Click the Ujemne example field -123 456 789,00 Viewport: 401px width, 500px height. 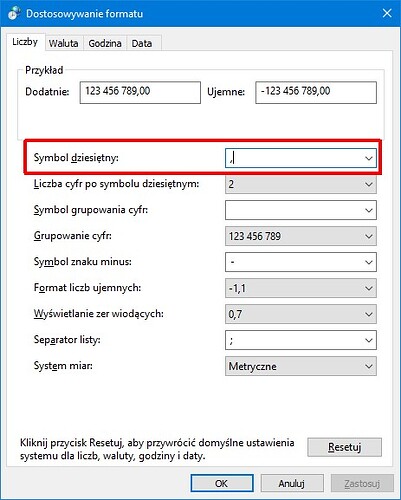tap(316, 92)
